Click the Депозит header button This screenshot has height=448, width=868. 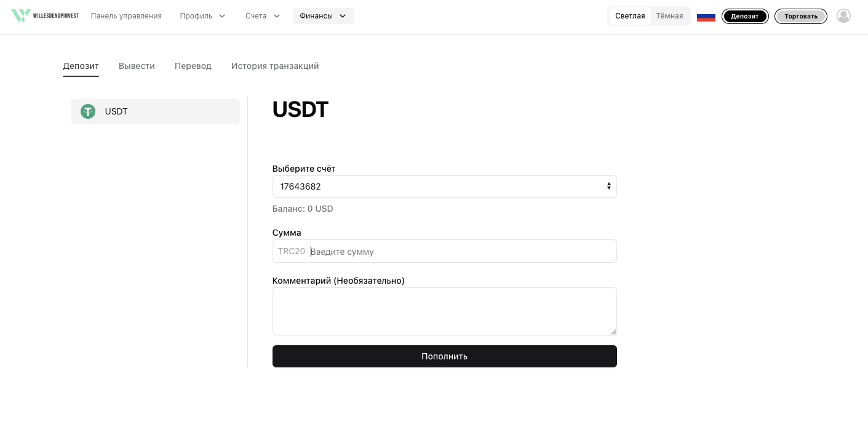[745, 17]
